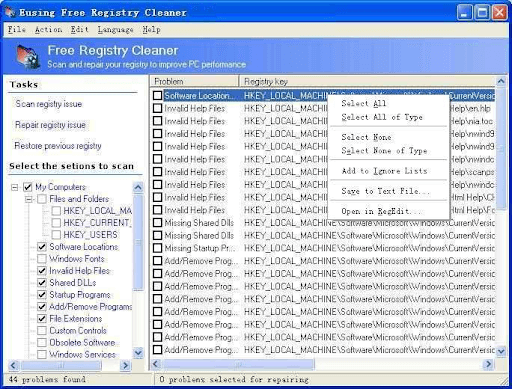This screenshot has height=389, width=512.
Task: Close the Eusing Free Registry Cleaner window
Action: point(499,13)
